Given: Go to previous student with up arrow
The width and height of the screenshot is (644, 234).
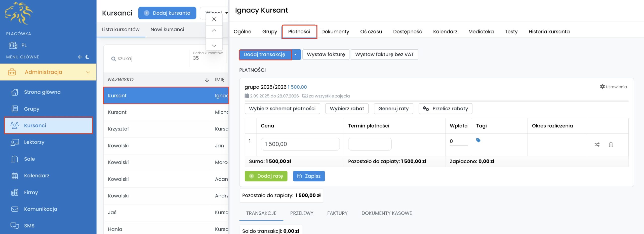Looking at the screenshot, I should (x=214, y=32).
